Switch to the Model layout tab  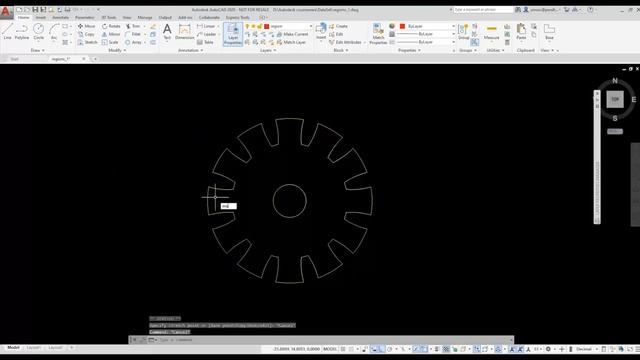[13, 348]
